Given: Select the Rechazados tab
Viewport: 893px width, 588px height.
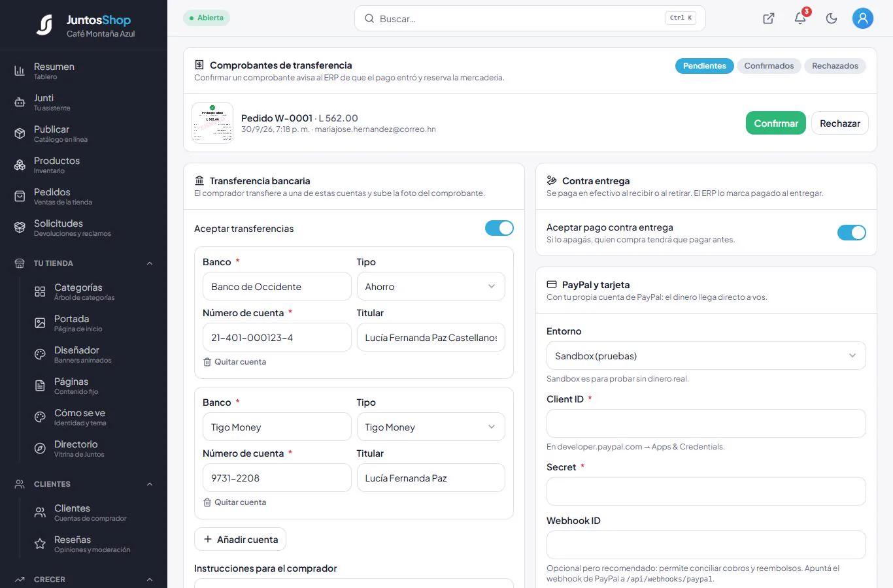Looking at the screenshot, I should point(835,66).
